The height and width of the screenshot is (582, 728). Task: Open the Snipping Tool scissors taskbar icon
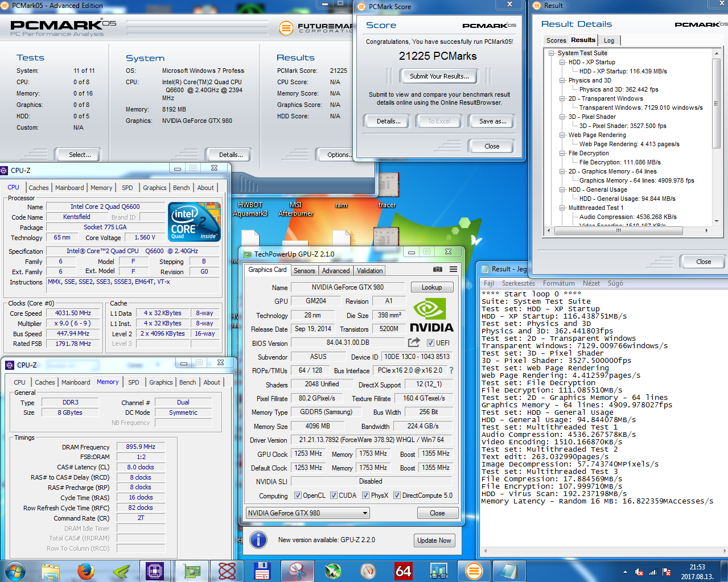[x=298, y=571]
